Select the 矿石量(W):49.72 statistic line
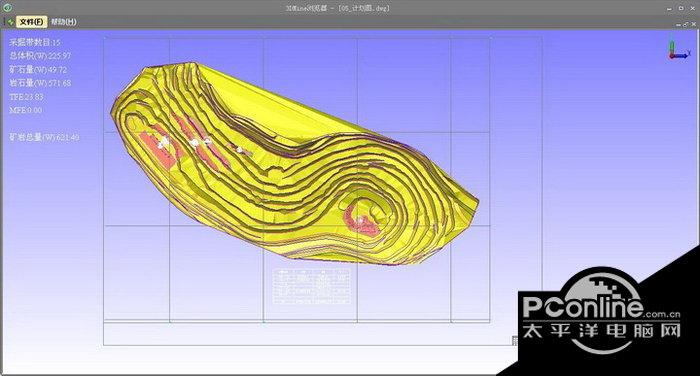The height and width of the screenshot is (376, 700). 38,70
